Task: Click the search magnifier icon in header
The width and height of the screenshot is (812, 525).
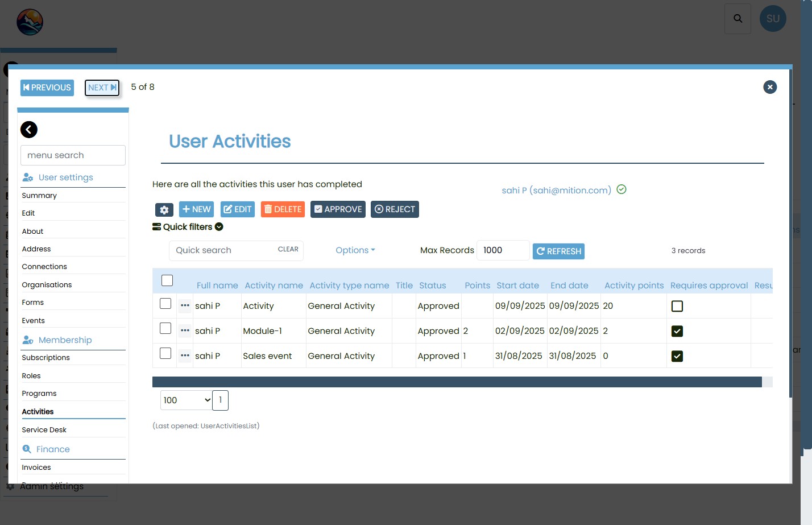Action: point(738,19)
